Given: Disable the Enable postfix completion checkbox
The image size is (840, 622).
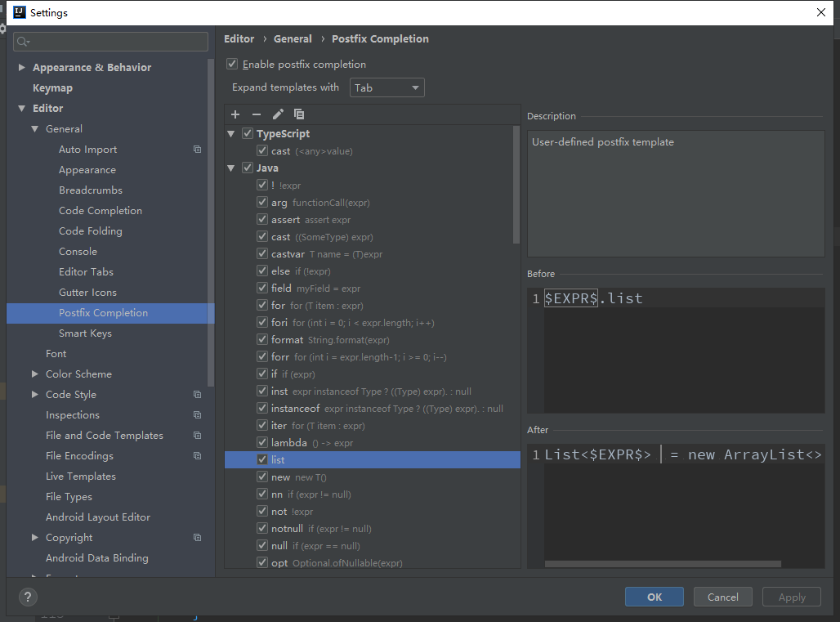Looking at the screenshot, I should [232, 64].
